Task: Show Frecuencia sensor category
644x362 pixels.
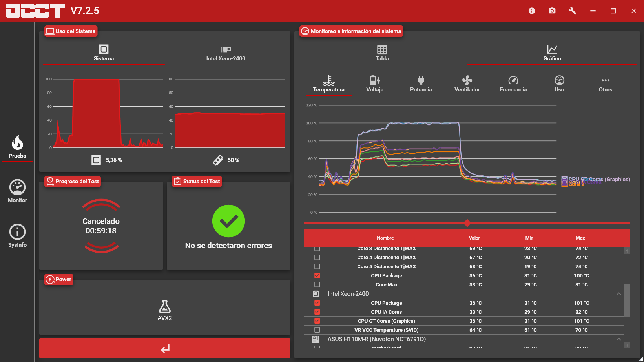Action: [x=513, y=84]
